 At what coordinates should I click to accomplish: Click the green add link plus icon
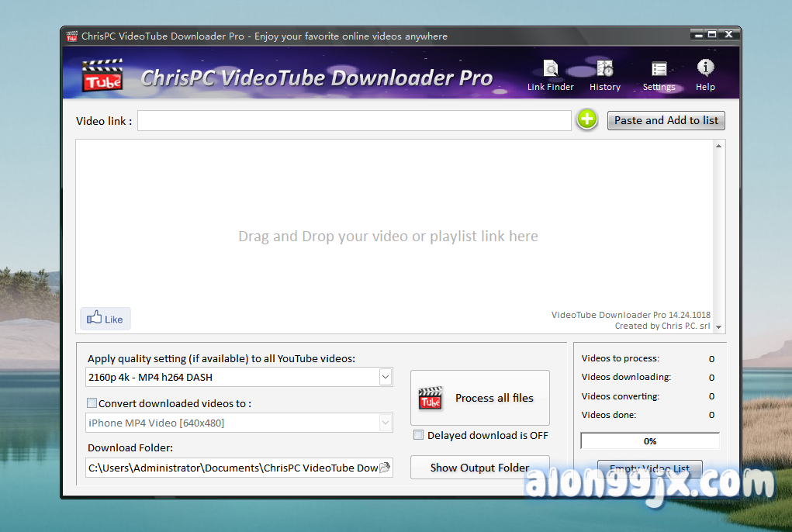587,119
